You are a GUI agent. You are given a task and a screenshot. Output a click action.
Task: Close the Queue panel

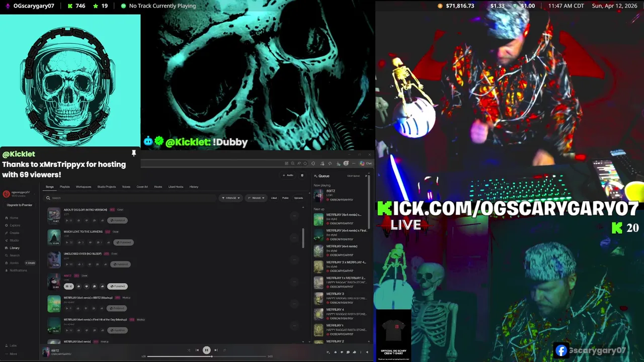(x=366, y=175)
